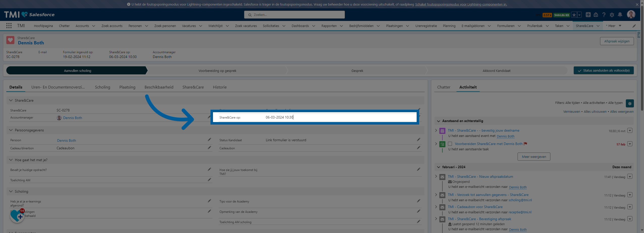Open the floating heart assistant icon
The width and height of the screenshot is (644, 233).
[17, 216]
